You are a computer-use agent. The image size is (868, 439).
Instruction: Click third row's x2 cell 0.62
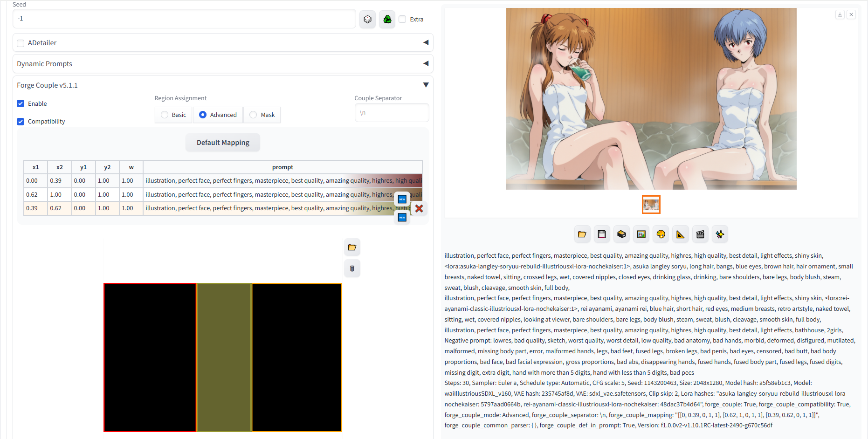click(x=60, y=208)
